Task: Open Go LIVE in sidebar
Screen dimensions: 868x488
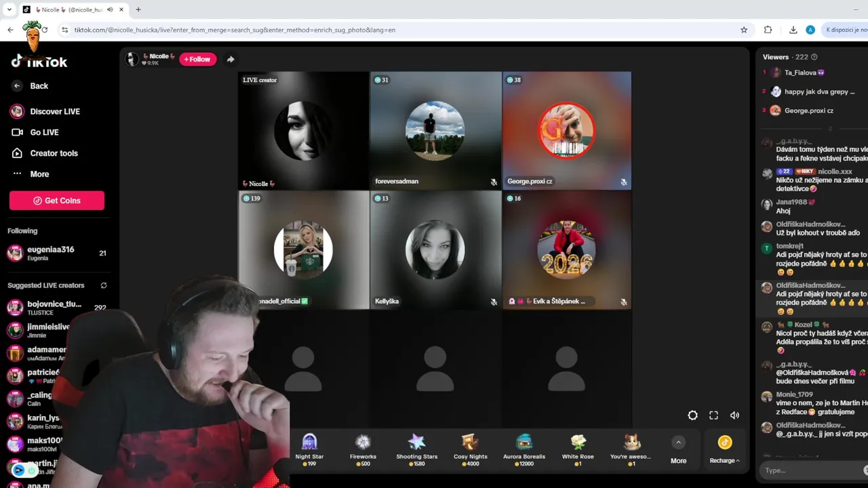Action: [35, 132]
